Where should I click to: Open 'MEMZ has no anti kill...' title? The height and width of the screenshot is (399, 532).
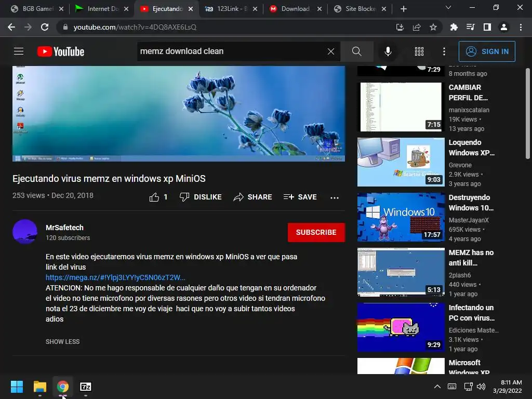click(471, 258)
